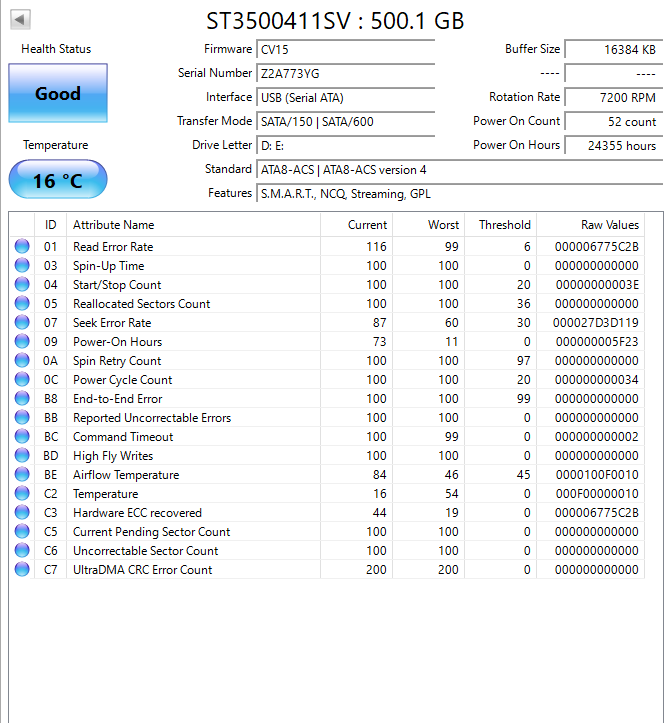
Task: Click the Raw Values column header
Action: point(590,225)
